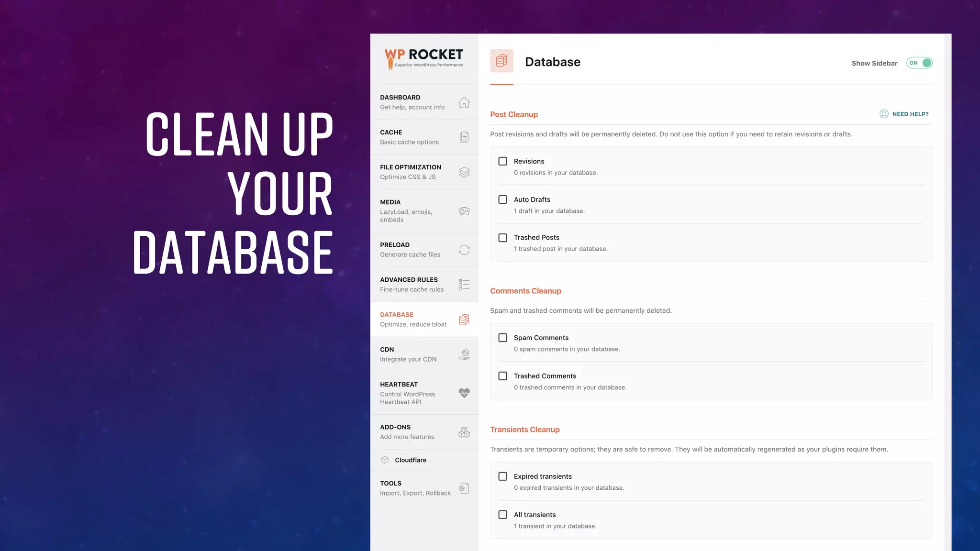Check the Trashed Comments checkbox

pyautogui.click(x=502, y=376)
